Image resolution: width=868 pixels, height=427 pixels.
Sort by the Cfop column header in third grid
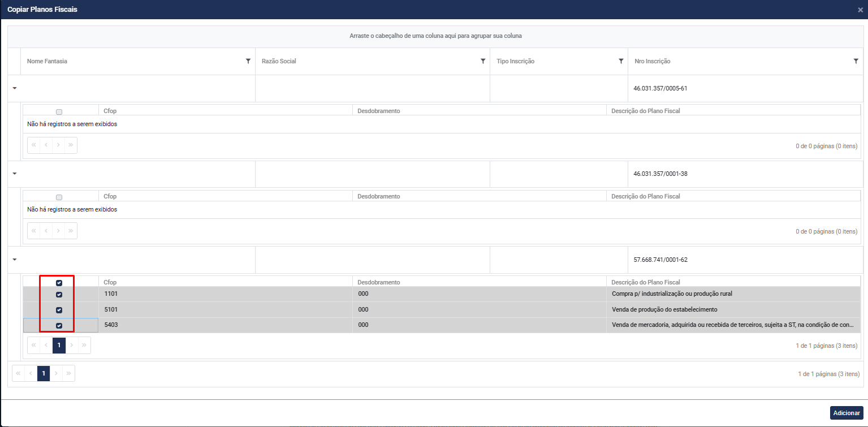coord(110,282)
